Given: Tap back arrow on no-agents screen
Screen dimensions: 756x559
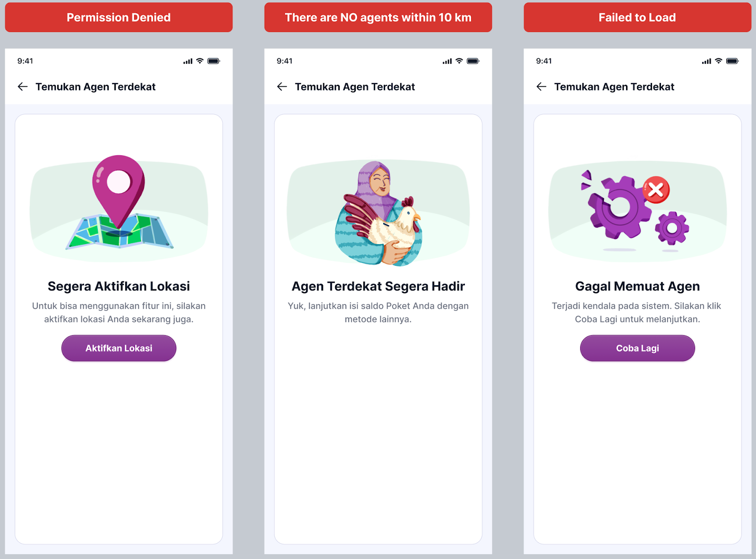Looking at the screenshot, I should [282, 86].
